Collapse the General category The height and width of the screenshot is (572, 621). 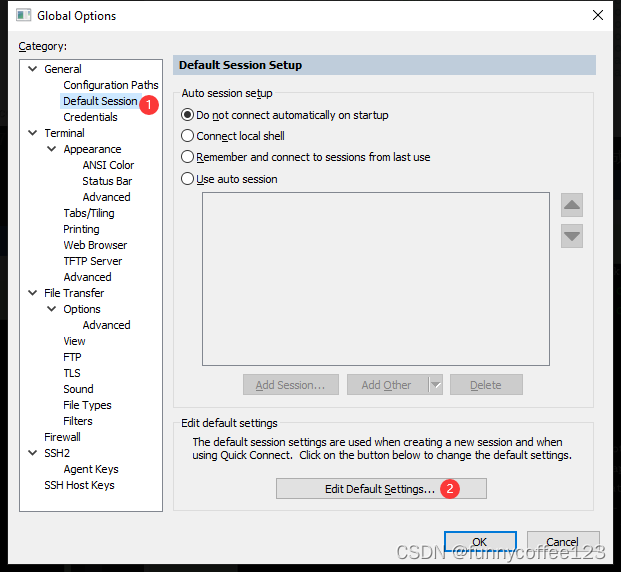click(33, 69)
